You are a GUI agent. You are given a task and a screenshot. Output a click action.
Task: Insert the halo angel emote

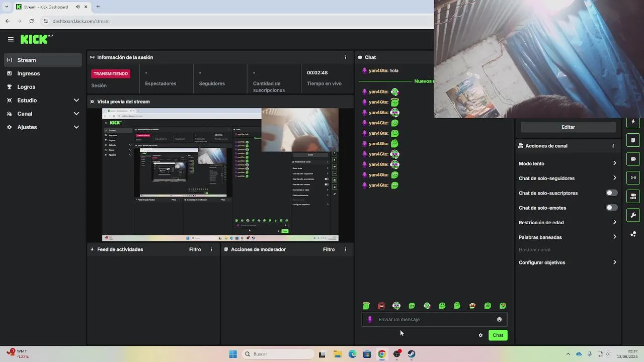[x=366, y=306]
